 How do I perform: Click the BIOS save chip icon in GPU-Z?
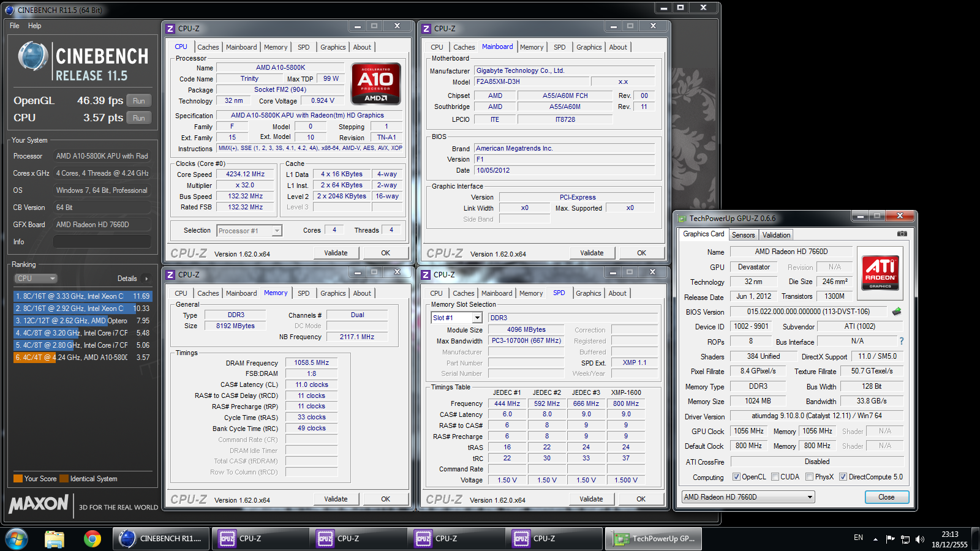tap(897, 312)
